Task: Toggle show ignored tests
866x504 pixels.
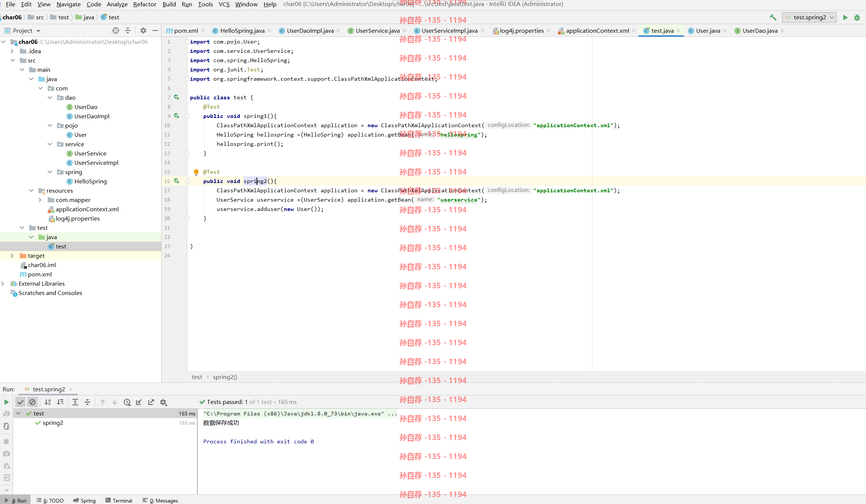Action: pos(32,402)
